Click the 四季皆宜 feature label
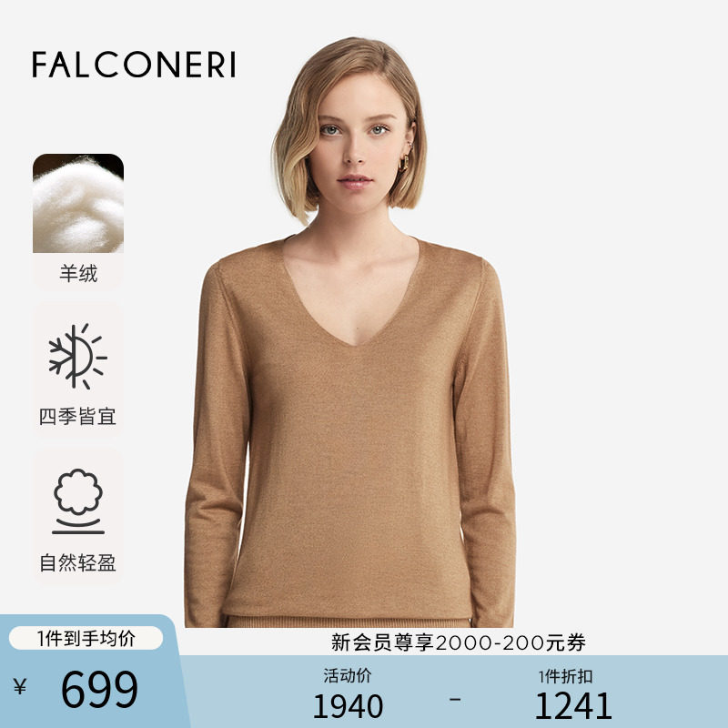Screen dimensions: 728x728 click(x=77, y=417)
